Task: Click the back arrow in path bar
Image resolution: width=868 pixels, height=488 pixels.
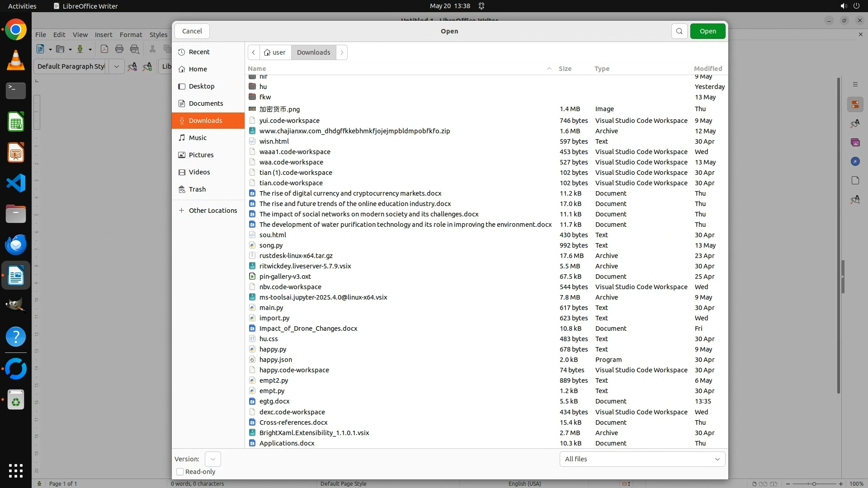Action: pyautogui.click(x=254, y=52)
